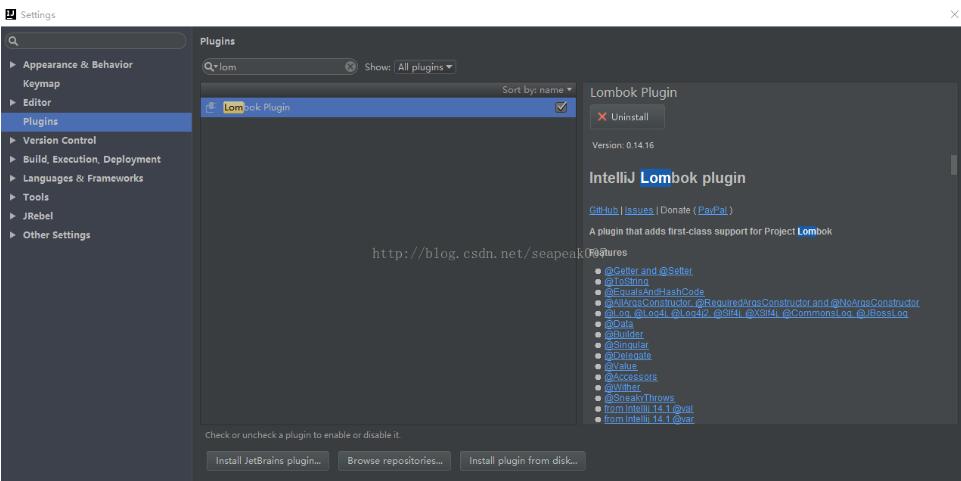Click Install plugin from disk... button
The height and width of the screenshot is (481, 961).
(x=523, y=461)
